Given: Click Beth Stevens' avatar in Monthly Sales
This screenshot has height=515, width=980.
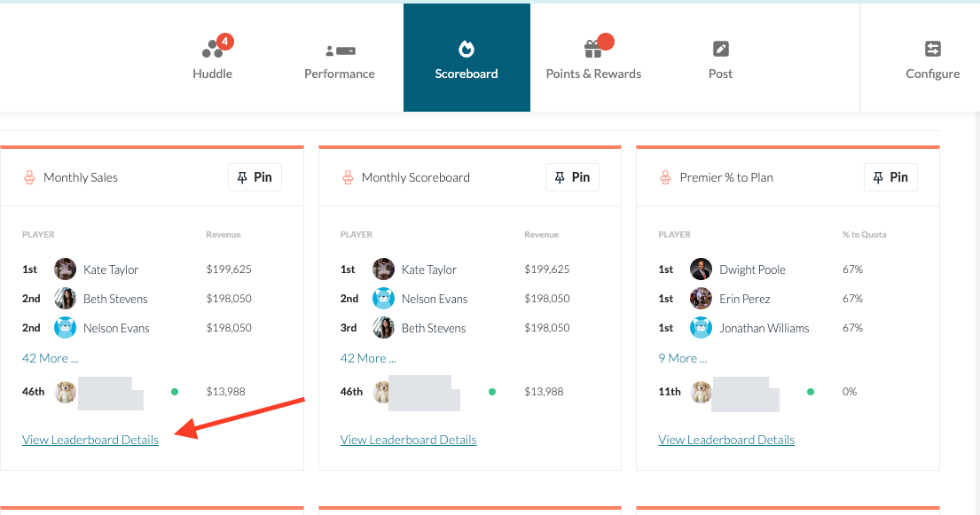Looking at the screenshot, I should click(x=65, y=299).
